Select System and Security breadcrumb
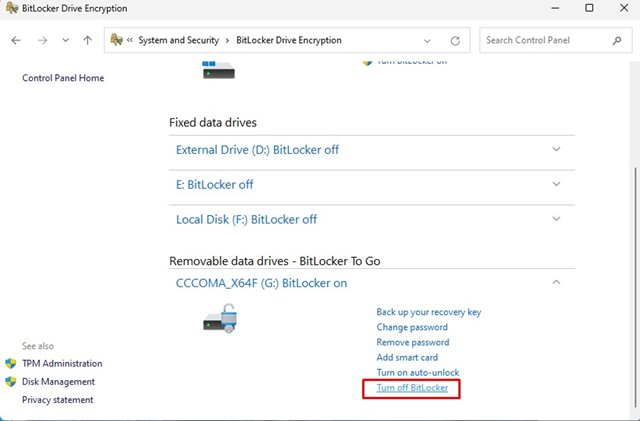This screenshot has height=421, width=640. [181, 41]
